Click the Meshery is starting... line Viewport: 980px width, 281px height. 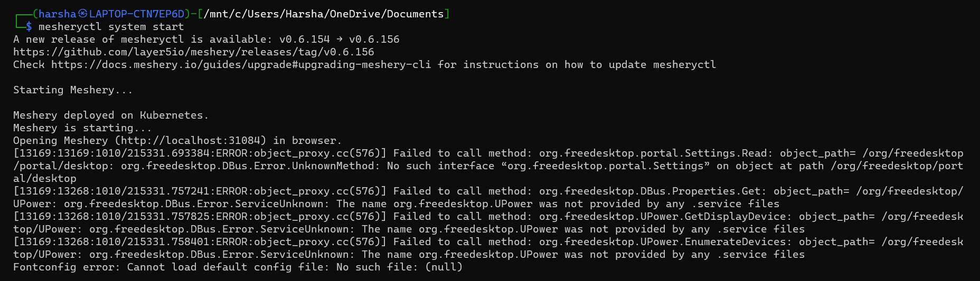[82, 128]
